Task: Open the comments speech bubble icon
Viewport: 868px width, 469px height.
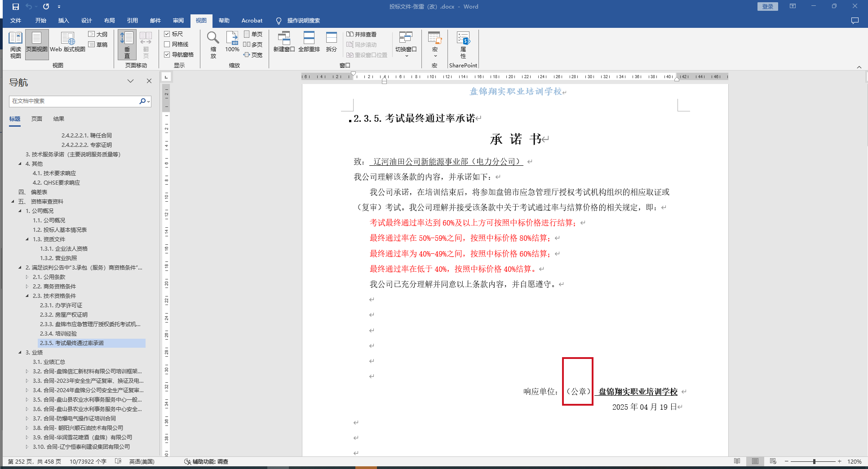Action: coord(855,21)
